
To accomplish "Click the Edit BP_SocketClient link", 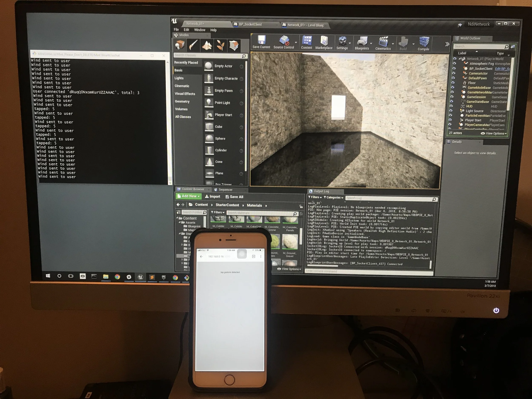I will click(x=502, y=69).
